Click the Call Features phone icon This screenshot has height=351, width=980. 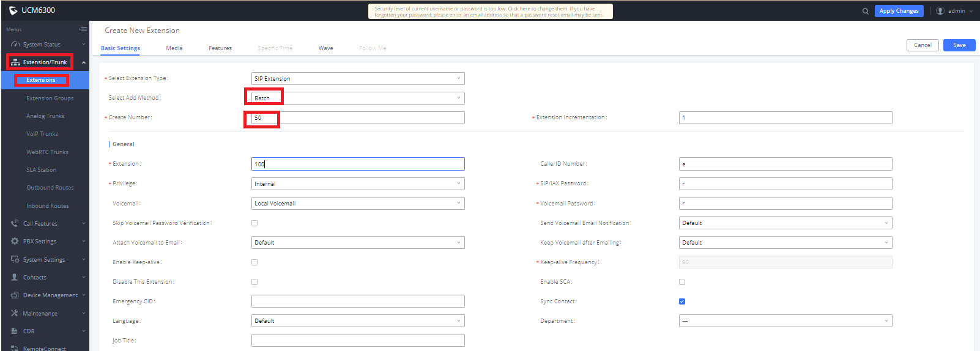[15, 223]
